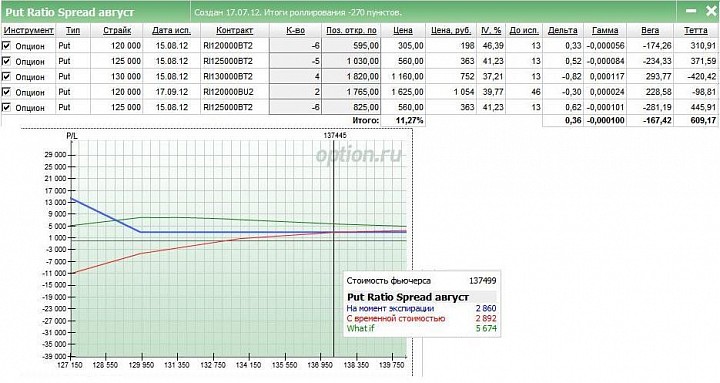Click What if legend entry
This screenshot has height=383, width=720.
pos(360,328)
